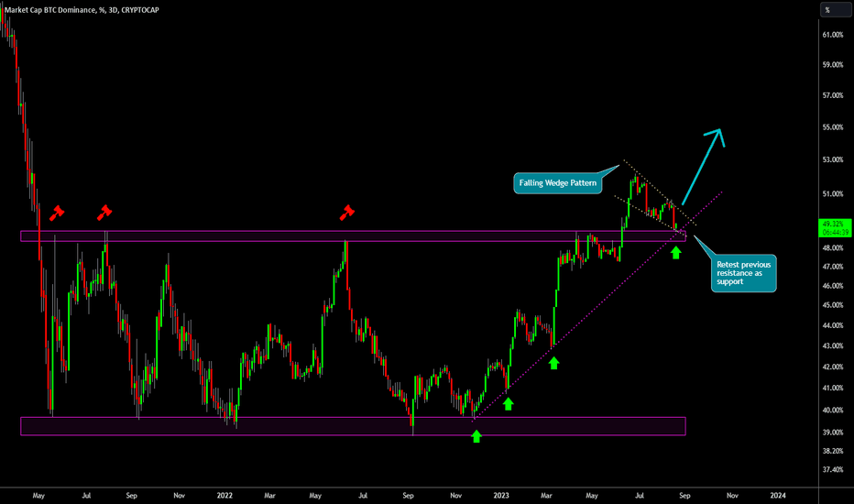This screenshot has height=504, width=854.
Task: Click the 59.00% price axis label
Action: (833, 65)
